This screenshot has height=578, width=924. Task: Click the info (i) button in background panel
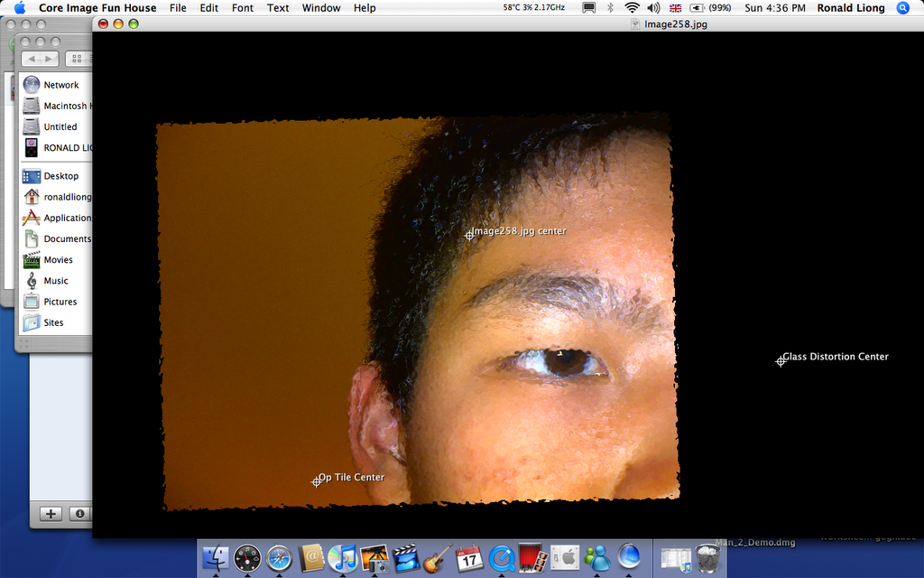(x=80, y=514)
